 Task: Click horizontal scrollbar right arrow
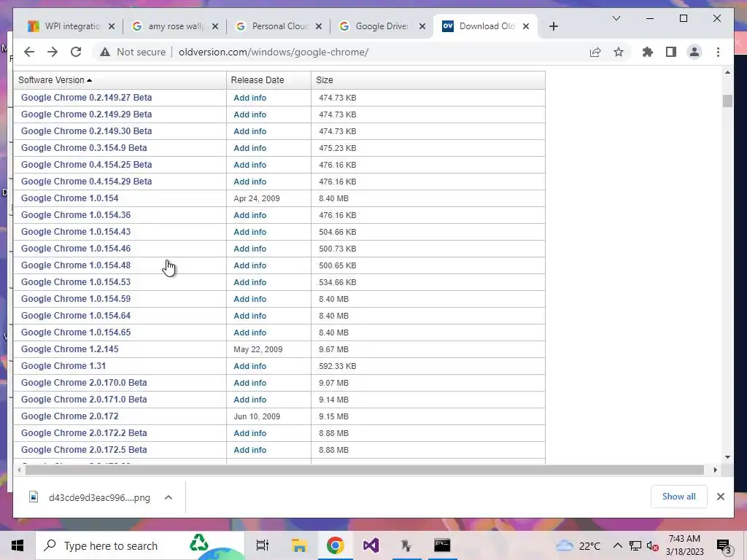pyautogui.click(x=715, y=470)
